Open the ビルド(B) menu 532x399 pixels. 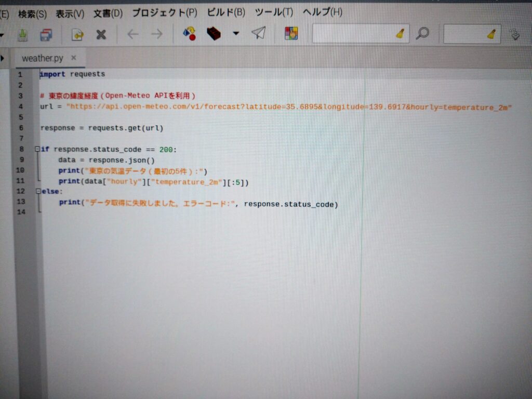coord(225,12)
